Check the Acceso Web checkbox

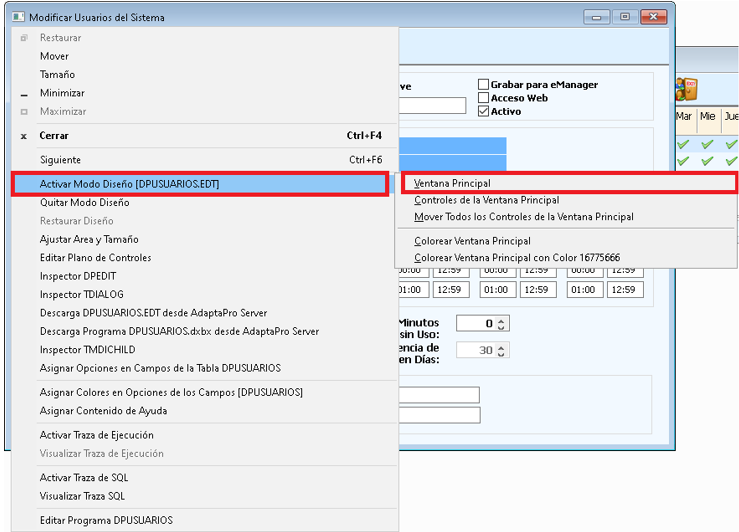(x=484, y=98)
